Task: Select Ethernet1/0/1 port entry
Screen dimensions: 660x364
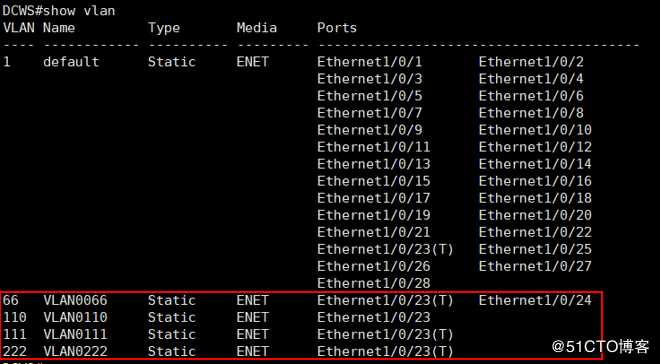Action: click(370, 62)
